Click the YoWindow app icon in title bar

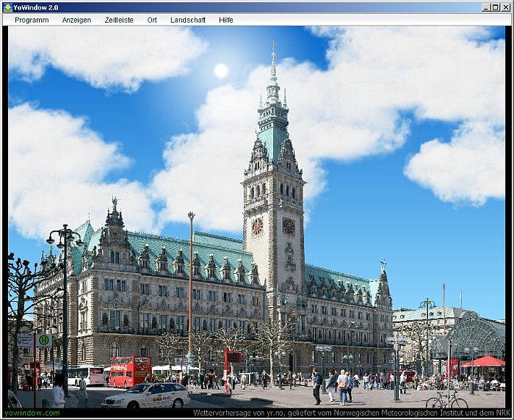coord(7,7)
